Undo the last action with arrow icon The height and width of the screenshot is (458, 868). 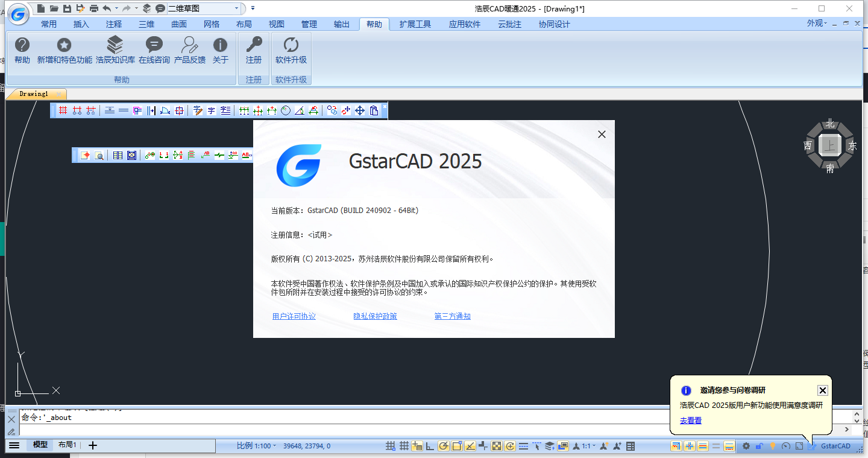(107, 8)
